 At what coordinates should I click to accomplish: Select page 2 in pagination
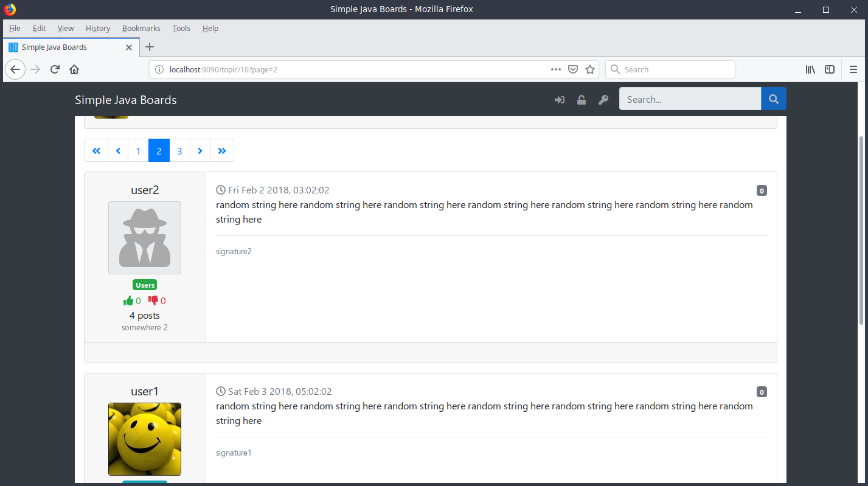click(x=159, y=151)
